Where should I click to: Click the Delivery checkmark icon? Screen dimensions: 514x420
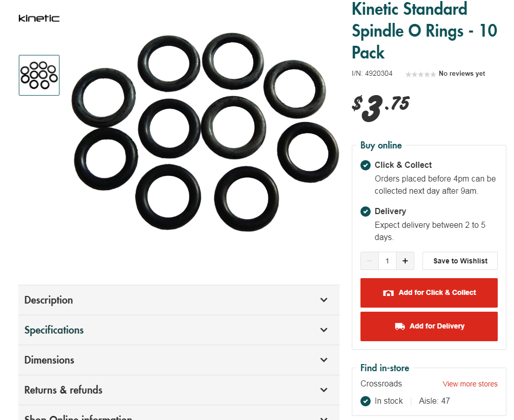click(x=365, y=212)
